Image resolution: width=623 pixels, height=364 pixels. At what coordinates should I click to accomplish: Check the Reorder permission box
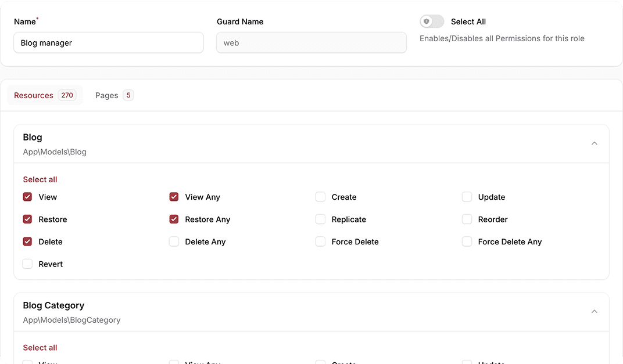[467, 219]
